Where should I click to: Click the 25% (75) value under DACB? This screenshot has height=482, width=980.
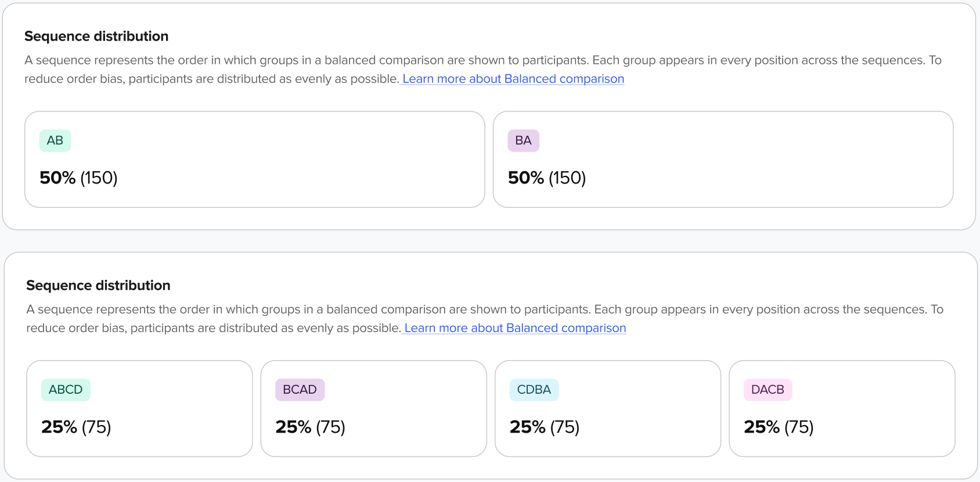coord(779,427)
